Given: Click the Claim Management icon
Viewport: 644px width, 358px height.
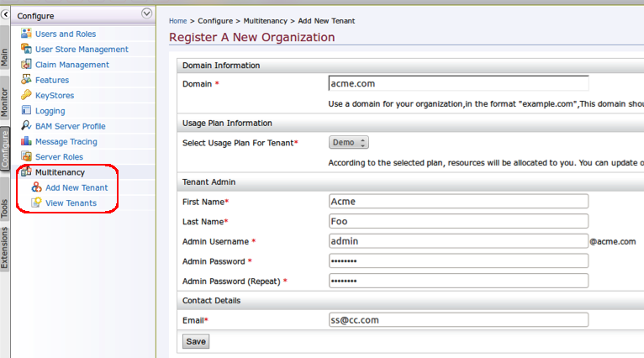Looking at the screenshot, I should (27, 65).
